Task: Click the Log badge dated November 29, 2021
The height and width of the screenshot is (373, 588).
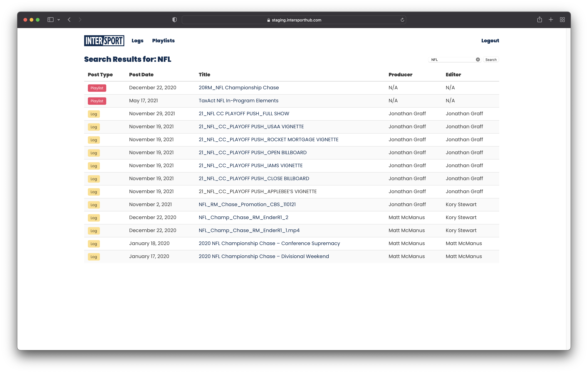Action: (x=94, y=114)
